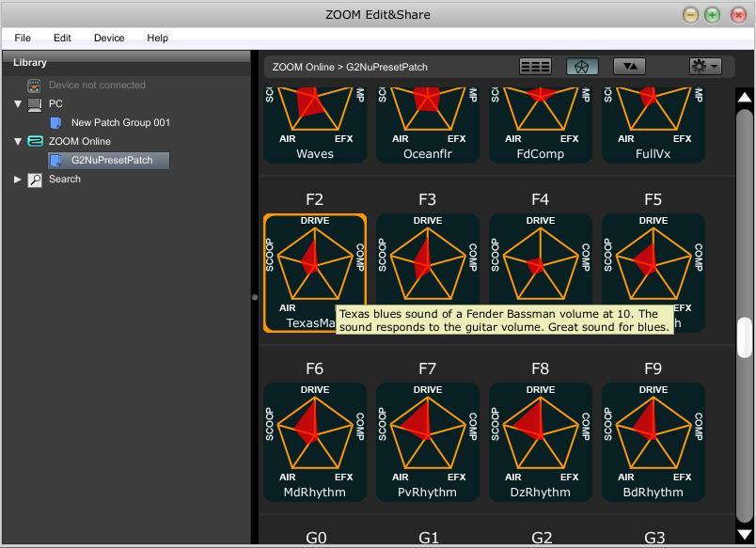Collapse the ZOOM Online tree node
The width and height of the screenshot is (756, 548).
18,142
